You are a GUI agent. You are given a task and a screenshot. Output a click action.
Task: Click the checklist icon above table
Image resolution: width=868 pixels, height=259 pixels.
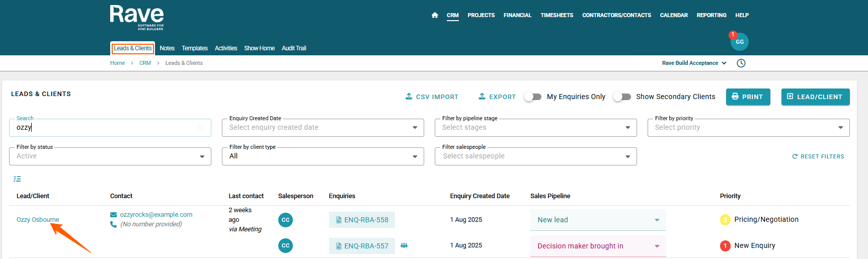(x=17, y=179)
